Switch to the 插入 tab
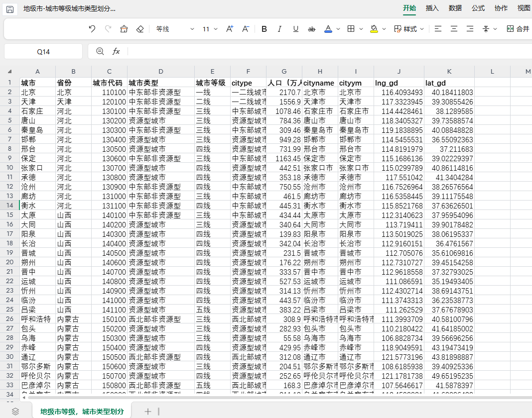The height and width of the screenshot is (418, 532). click(432, 8)
